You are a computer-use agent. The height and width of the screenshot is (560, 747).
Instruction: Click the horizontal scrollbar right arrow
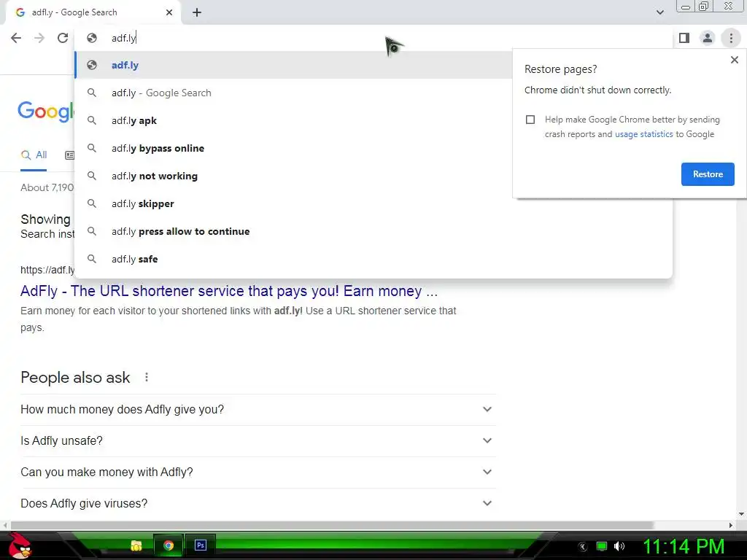click(731, 525)
